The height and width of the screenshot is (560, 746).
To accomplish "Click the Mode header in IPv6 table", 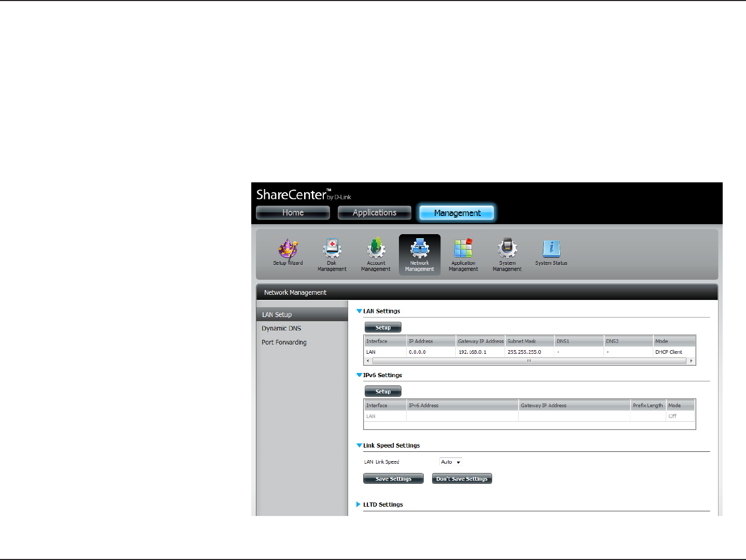I will point(680,406).
